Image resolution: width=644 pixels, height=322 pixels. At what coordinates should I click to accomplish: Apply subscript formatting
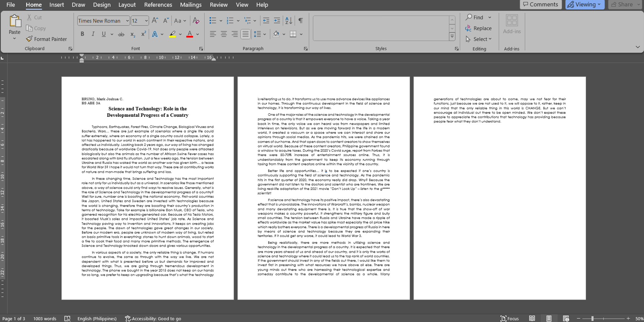click(132, 34)
